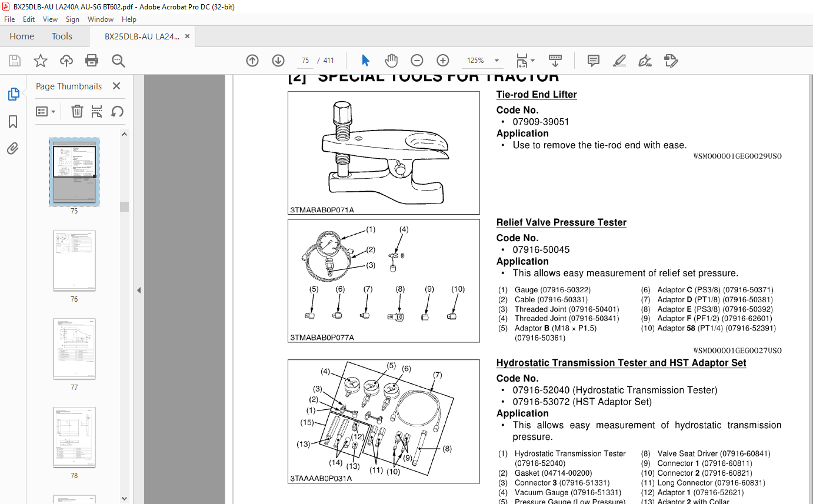This screenshot has height=504, width=813.
Task: Click the page number field showing 75
Action: pyautogui.click(x=305, y=61)
